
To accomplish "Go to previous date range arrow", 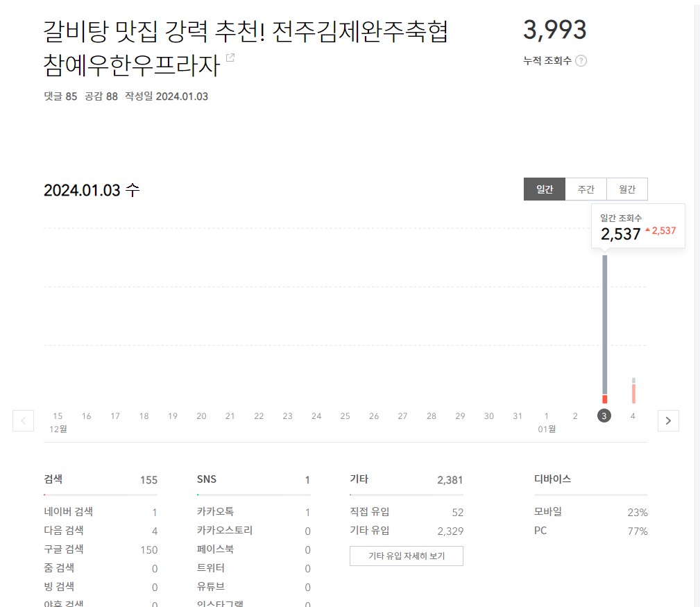I will [23, 420].
